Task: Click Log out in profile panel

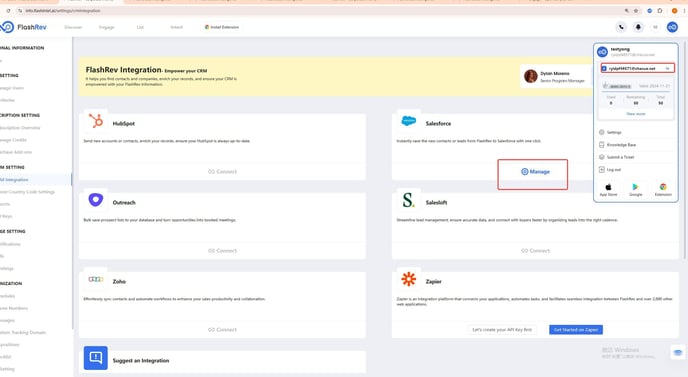Action: [610, 169]
